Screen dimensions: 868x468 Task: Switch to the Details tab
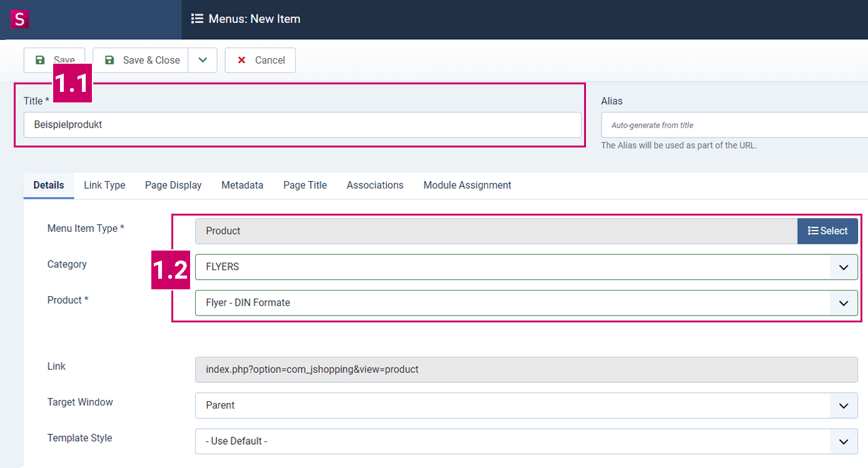click(x=49, y=185)
